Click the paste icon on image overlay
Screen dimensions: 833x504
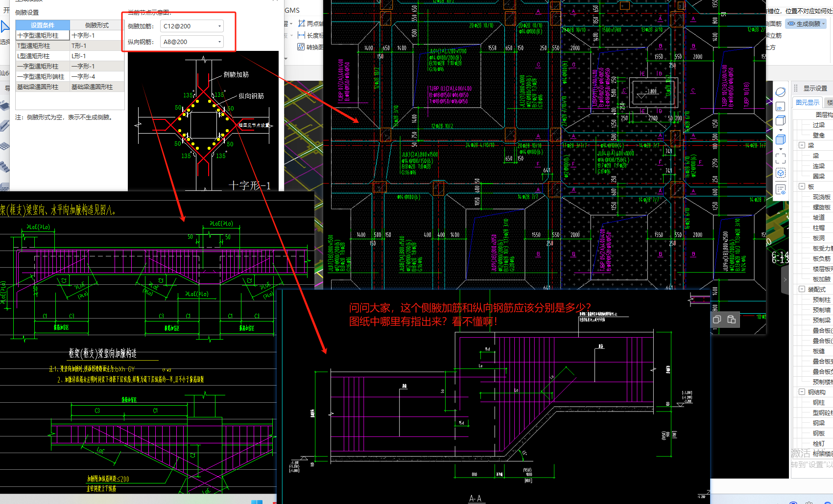(732, 320)
